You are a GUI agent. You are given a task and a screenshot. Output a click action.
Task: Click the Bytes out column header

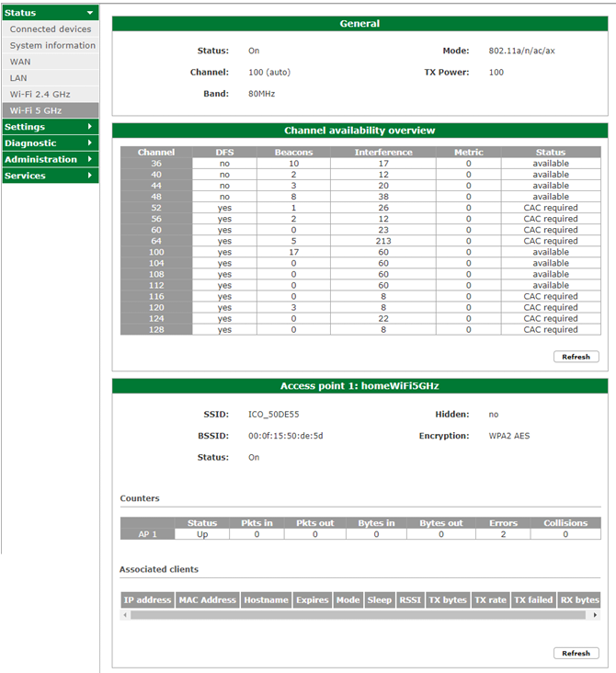point(441,523)
